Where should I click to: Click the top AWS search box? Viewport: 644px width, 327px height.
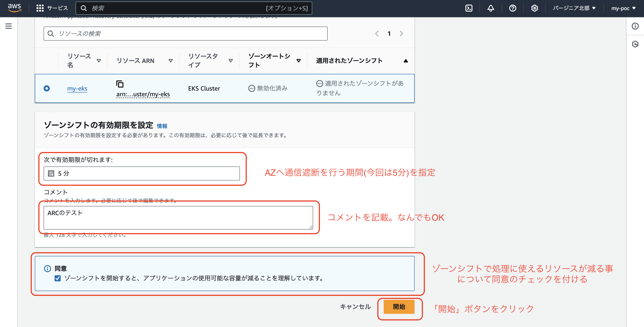[x=194, y=8]
